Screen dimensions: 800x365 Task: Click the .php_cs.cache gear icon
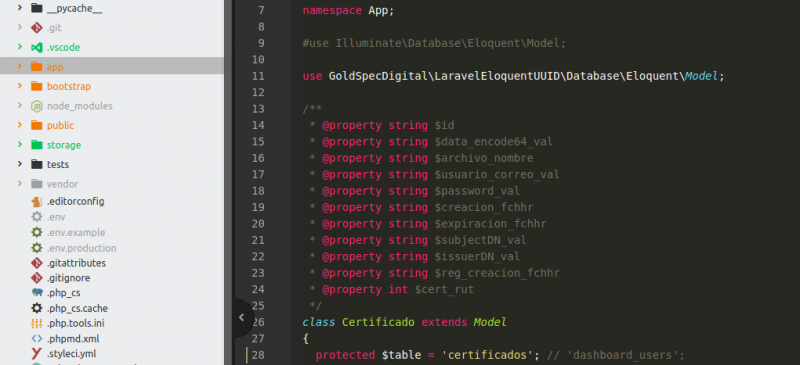point(36,308)
